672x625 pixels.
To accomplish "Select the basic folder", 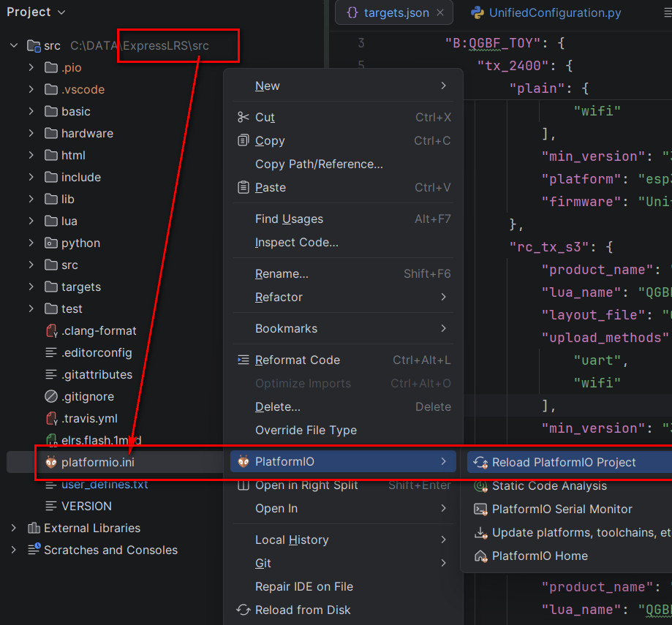I will pyautogui.click(x=76, y=111).
